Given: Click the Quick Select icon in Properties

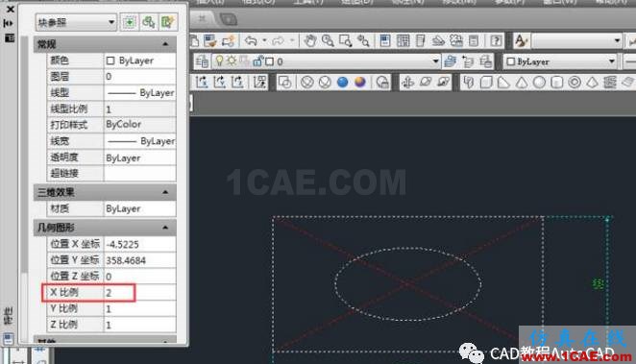Looking at the screenshot, I should coord(167,22).
